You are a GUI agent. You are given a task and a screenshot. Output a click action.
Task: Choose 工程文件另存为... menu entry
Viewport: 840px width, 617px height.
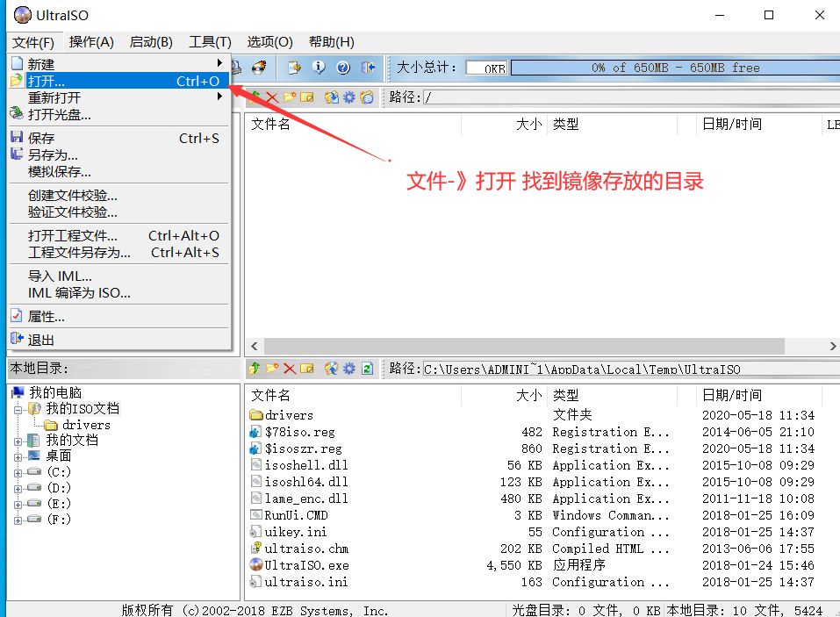pyautogui.click(x=118, y=252)
